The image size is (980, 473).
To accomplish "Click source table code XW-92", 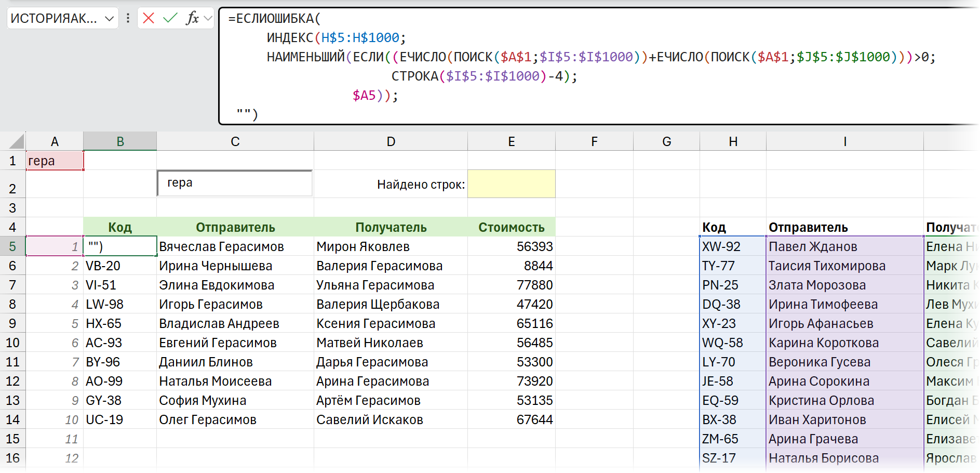I will [x=733, y=246].
